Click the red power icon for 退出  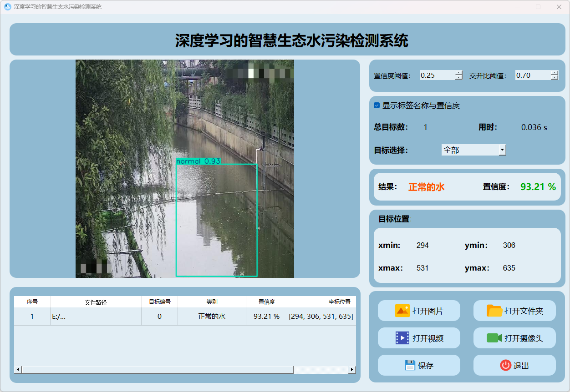tap(505, 365)
